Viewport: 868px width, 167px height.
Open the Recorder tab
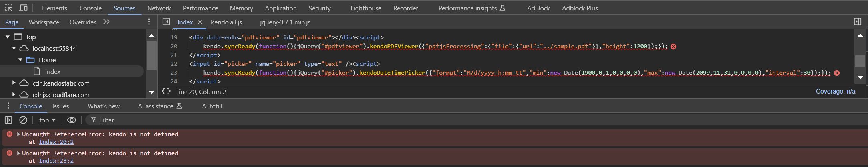coord(405,8)
